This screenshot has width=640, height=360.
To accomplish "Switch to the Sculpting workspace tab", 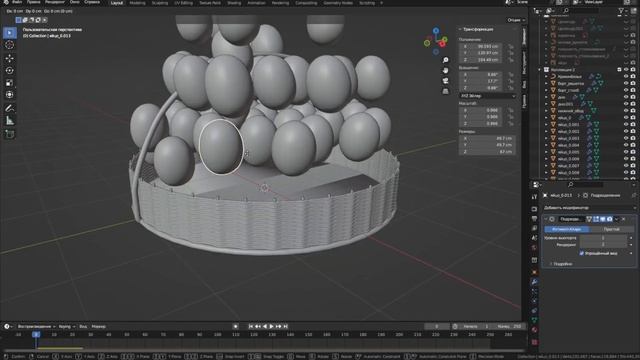I will pos(160,3).
